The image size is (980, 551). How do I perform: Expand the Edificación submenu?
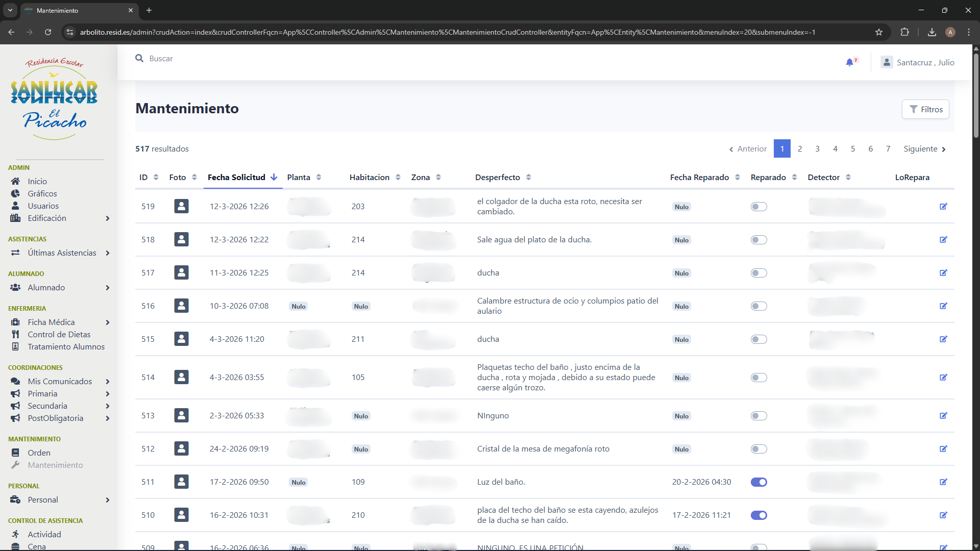click(x=108, y=218)
